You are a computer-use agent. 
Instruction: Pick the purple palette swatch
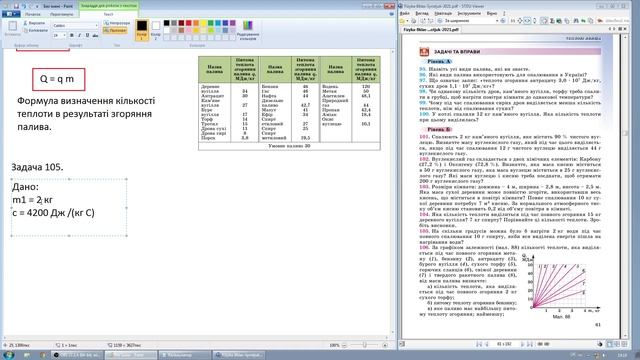233,23
